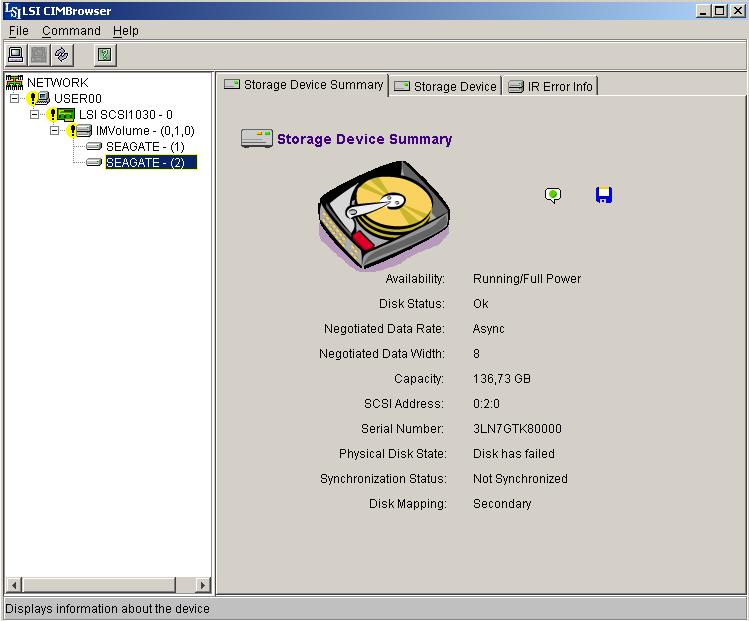
Task: Open the Command menu
Action: (71, 31)
